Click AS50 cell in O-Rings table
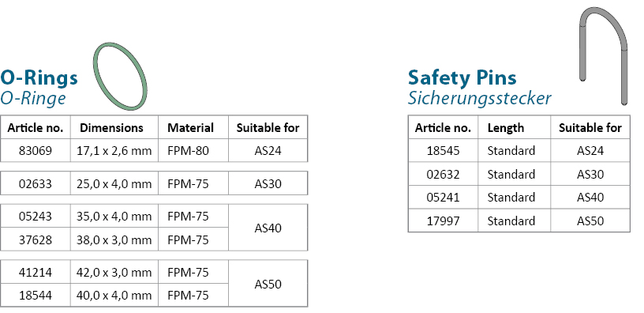This screenshot has height=313, width=644. point(268,284)
